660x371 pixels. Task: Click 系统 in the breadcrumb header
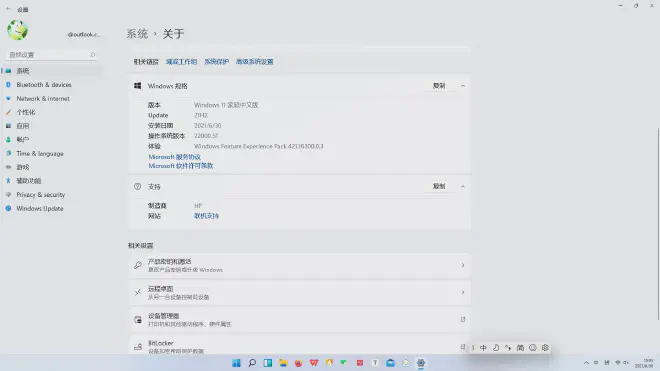pyautogui.click(x=137, y=34)
